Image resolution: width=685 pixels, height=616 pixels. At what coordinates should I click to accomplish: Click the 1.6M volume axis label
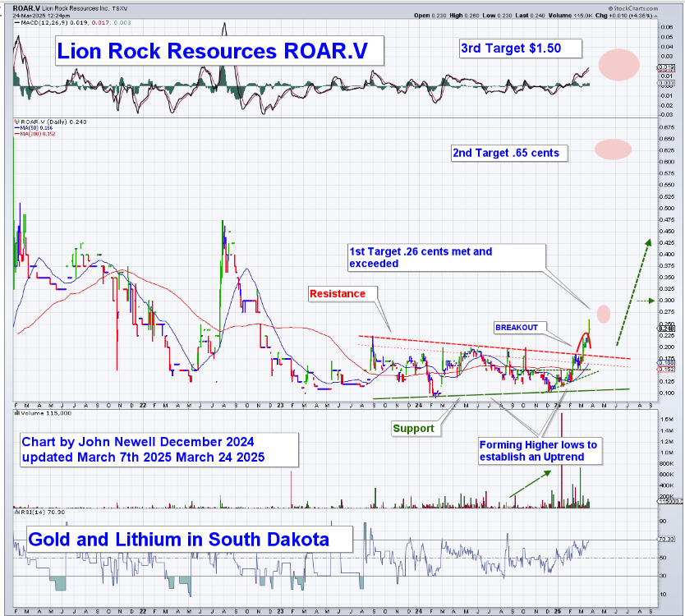pos(667,419)
